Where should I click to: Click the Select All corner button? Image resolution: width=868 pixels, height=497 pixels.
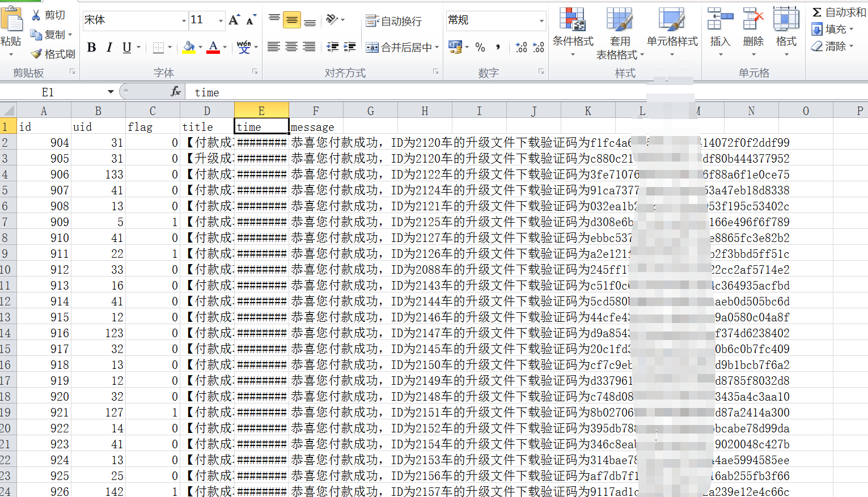pos(8,111)
